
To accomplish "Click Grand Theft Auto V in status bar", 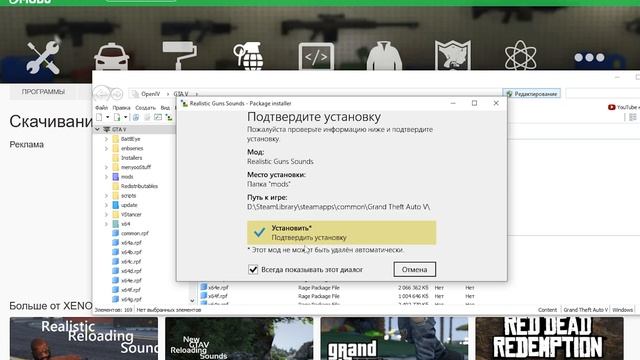I will pos(585,310).
